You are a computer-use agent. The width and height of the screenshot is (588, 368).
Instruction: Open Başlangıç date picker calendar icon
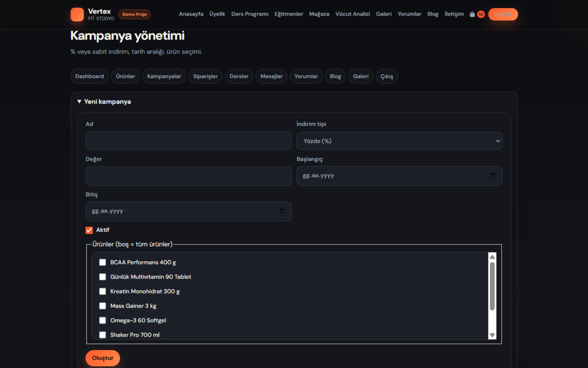(493, 176)
